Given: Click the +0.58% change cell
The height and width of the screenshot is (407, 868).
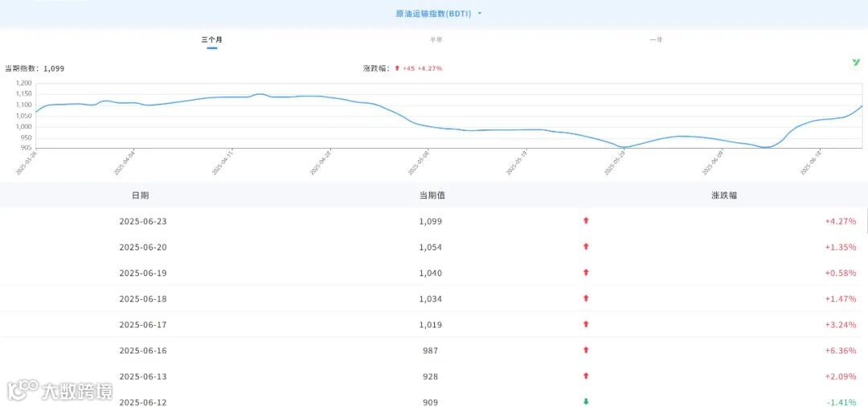Looking at the screenshot, I should tap(841, 273).
